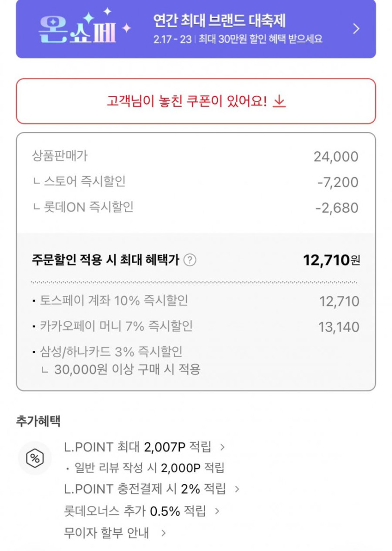Expand chevron beside 롯데오너스 추가 0.5% 적립
392x551 pixels.
tap(217, 511)
